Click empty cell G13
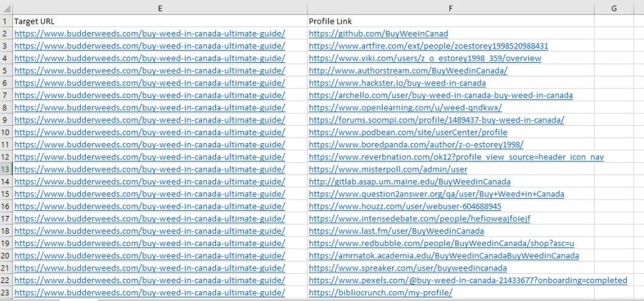 coord(614,169)
